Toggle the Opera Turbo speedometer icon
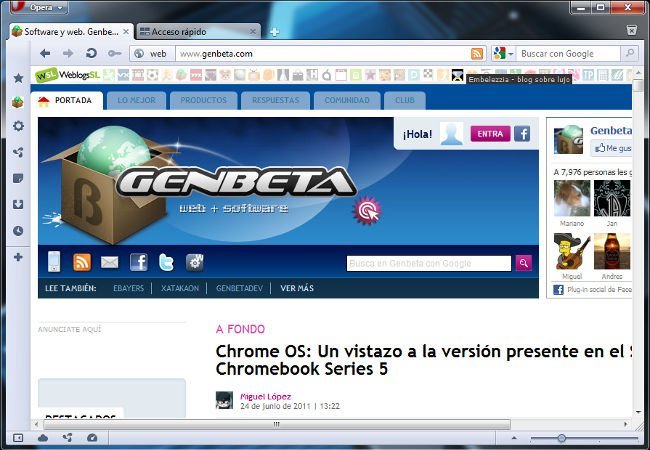This screenshot has width=650, height=450. tap(92, 438)
